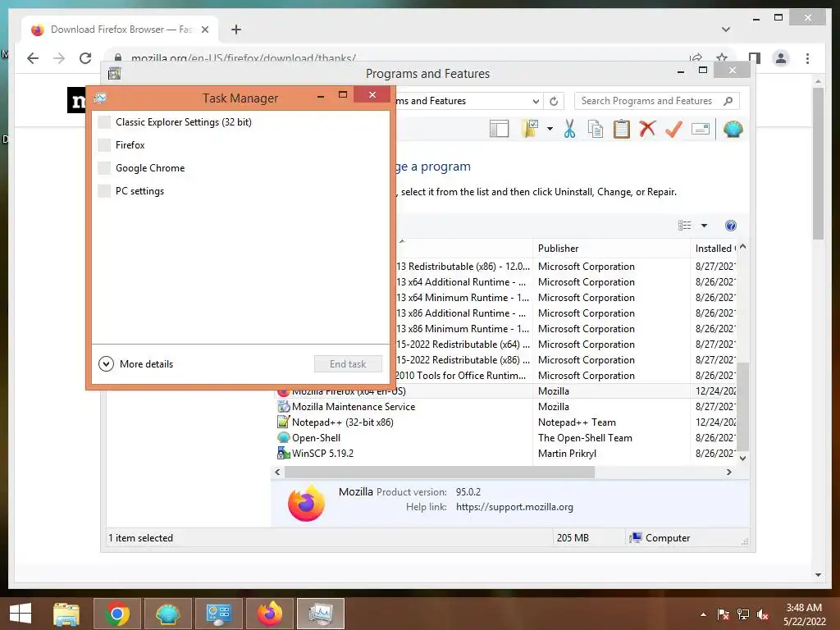Image resolution: width=840 pixels, height=630 pixels.
Task: Click the Control Panel taskbar icon
Action: click(x=218, y=614)
